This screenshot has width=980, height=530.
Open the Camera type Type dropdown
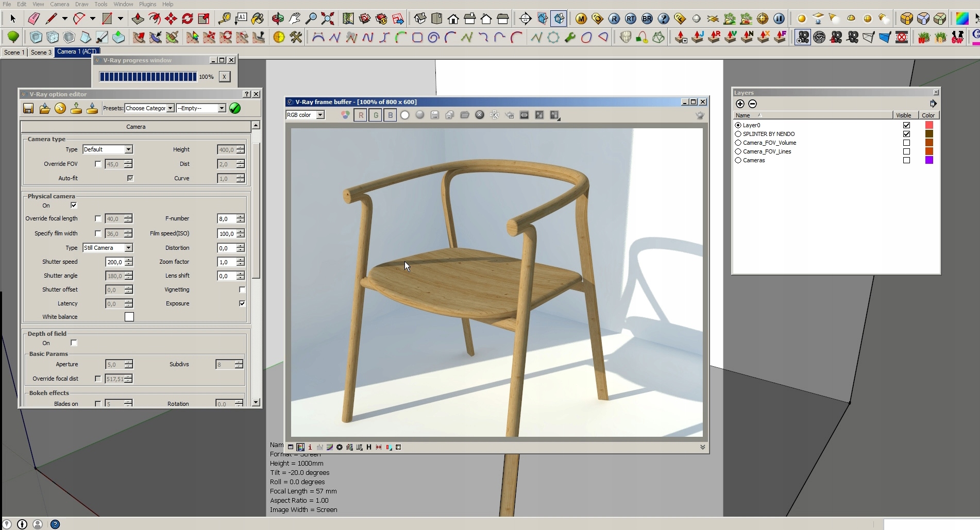(x=128, y=149)
